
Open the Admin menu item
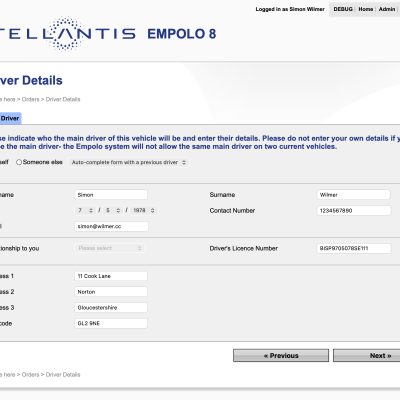[387, 9]
